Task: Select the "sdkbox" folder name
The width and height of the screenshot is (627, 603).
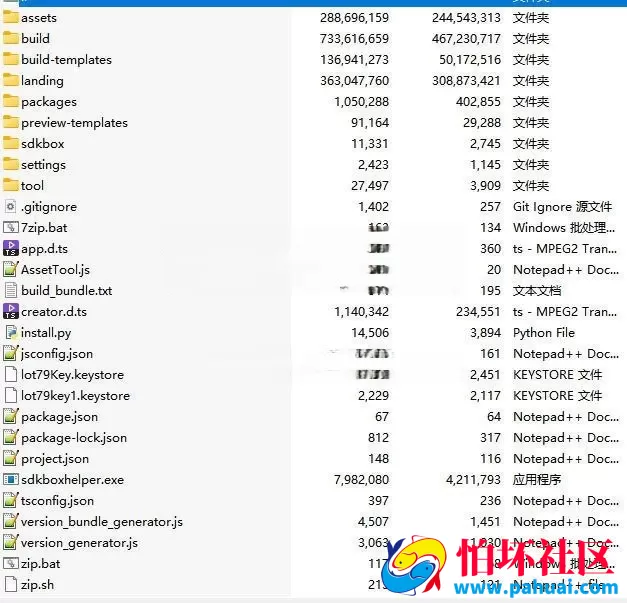Action: (x=43, y=144)
